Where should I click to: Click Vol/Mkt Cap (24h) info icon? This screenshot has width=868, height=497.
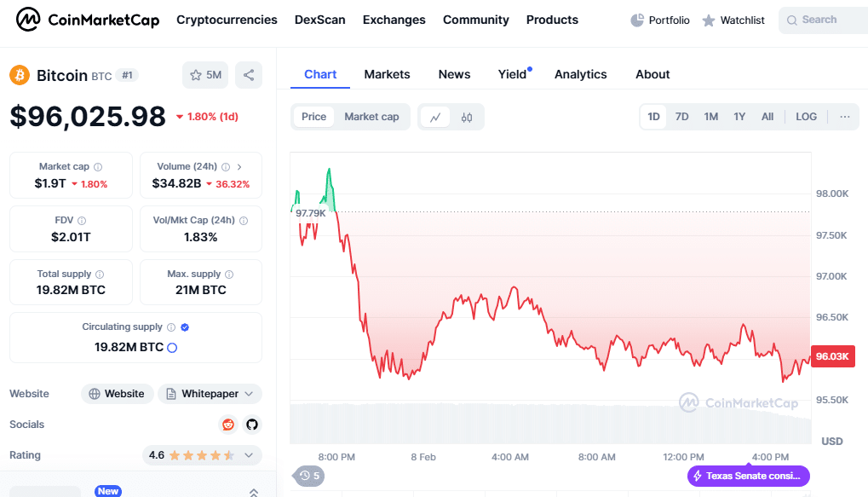pyautogui.click(x=244, y=221)
